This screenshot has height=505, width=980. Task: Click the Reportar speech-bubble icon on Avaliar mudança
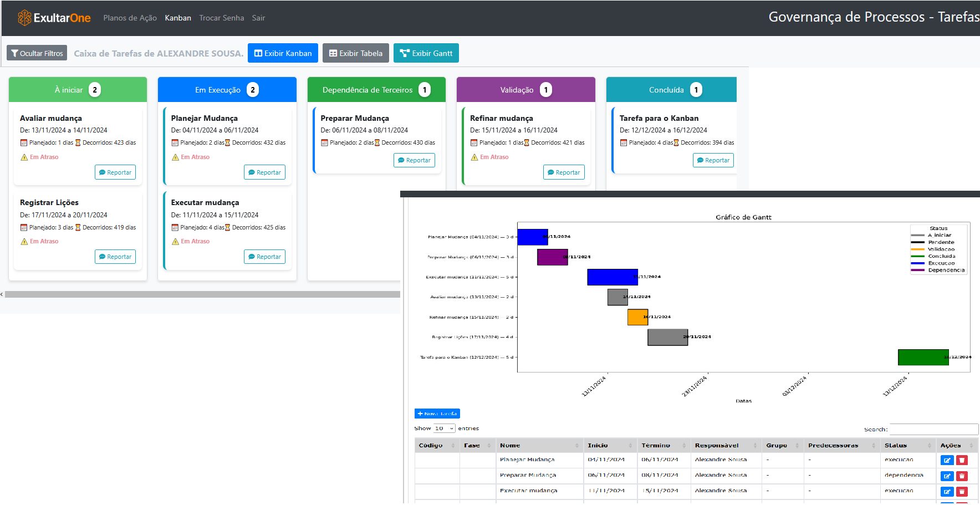tap(103, 172)
